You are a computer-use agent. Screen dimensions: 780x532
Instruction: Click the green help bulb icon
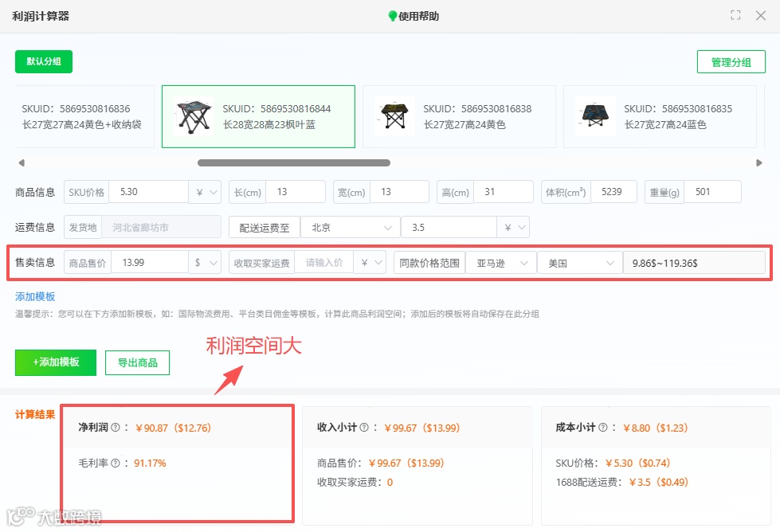393,17
